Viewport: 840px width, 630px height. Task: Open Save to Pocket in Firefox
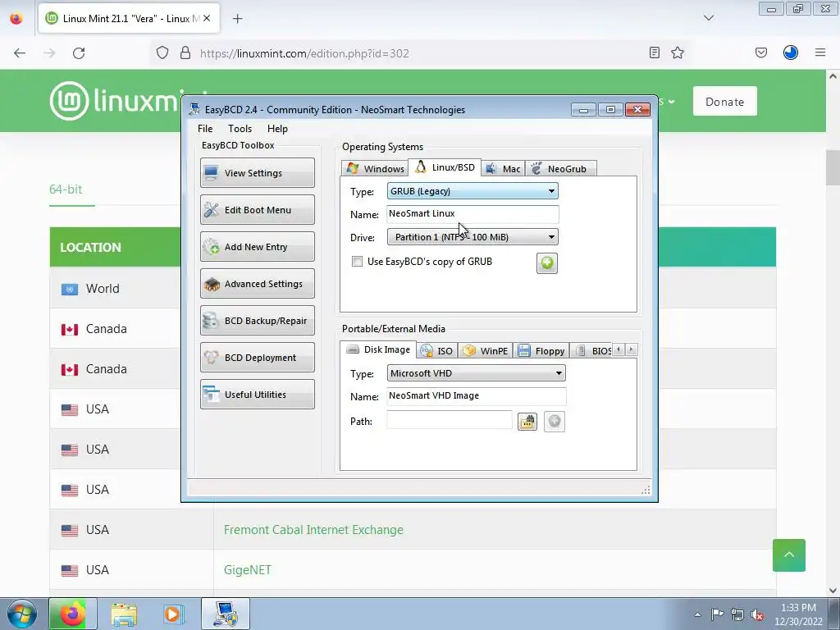coord(761,52)
